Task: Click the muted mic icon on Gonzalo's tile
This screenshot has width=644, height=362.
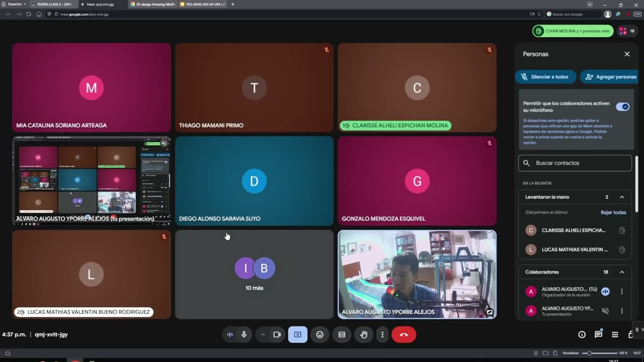Action: click(490, 143)
